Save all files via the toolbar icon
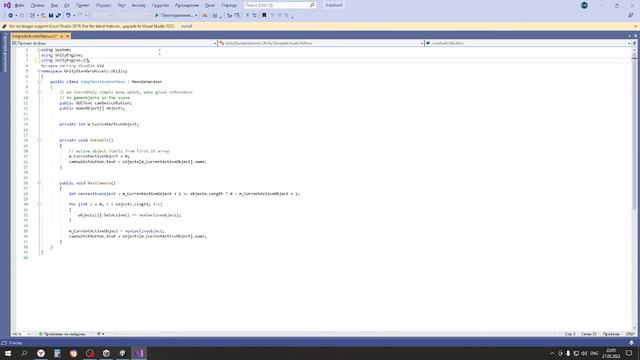 (x=58, y=15)
